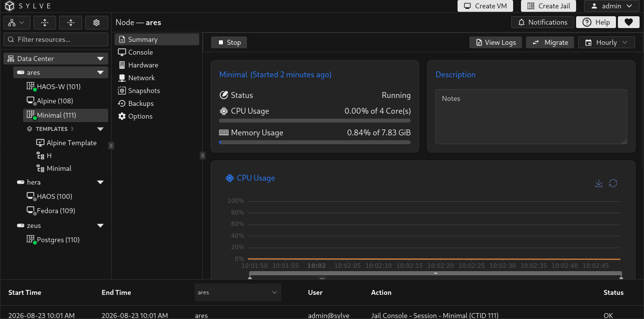This screenshot has width=644, height=319.
Task: Click the tab panel resize handle
Action: tap(202, 156)
